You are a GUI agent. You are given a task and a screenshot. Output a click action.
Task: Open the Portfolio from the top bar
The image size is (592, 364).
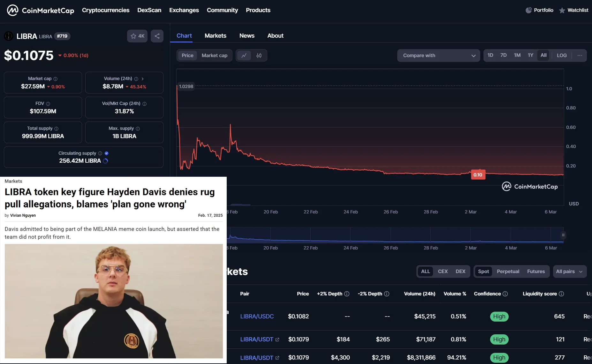(x=539, y=10)
